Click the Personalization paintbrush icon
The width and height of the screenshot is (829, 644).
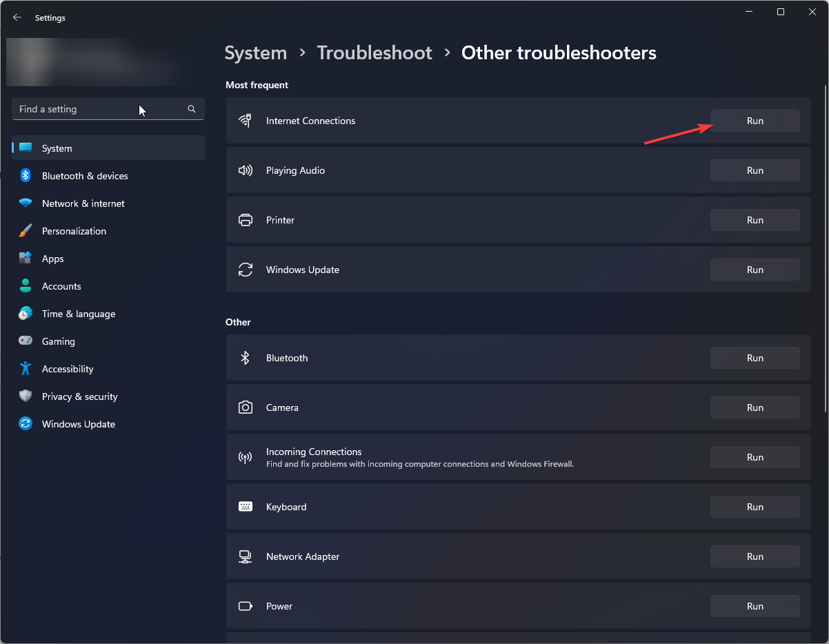[26, 231]
